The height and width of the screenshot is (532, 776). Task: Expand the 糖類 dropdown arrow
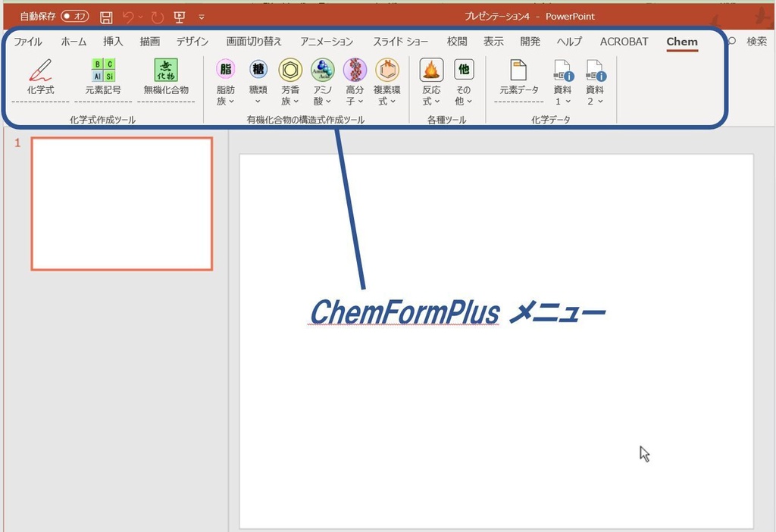258,102
